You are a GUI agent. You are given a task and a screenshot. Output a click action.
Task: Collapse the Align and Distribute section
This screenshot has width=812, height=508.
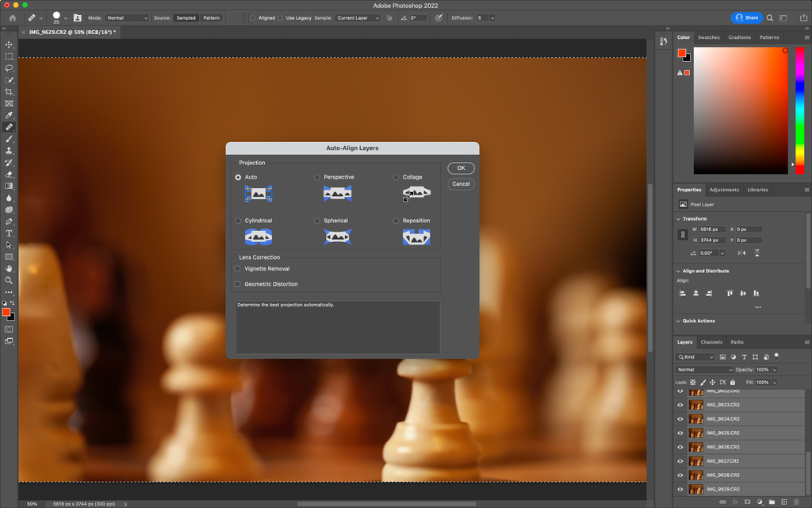click(x=678, y=271)
